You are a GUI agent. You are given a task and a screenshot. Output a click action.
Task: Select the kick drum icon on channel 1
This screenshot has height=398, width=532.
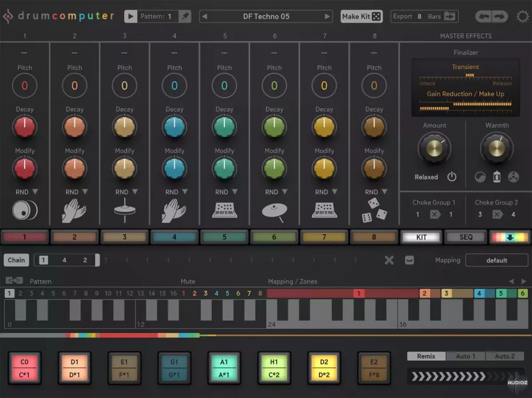[25, 211]
